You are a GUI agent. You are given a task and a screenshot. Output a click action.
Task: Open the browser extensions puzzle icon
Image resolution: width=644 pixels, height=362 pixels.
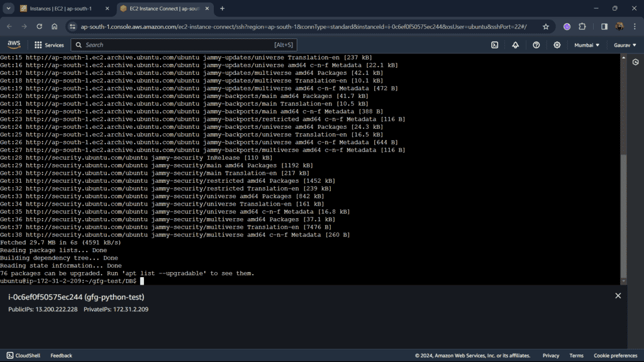point(582,26)
